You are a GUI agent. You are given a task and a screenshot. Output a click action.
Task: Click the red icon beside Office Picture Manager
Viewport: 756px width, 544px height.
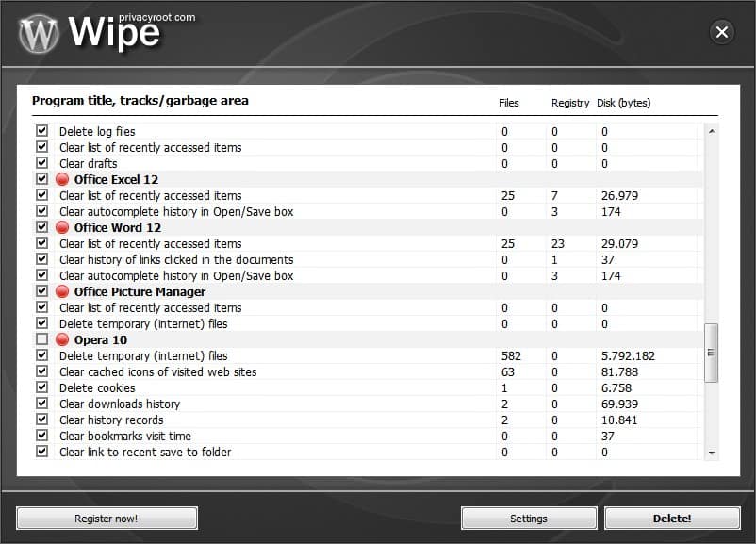(62, 291)
